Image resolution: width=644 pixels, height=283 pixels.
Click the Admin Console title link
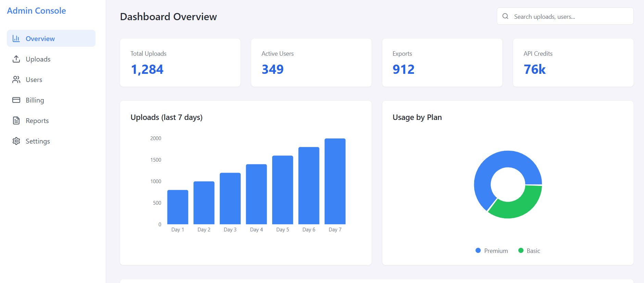tap(36, 11)
